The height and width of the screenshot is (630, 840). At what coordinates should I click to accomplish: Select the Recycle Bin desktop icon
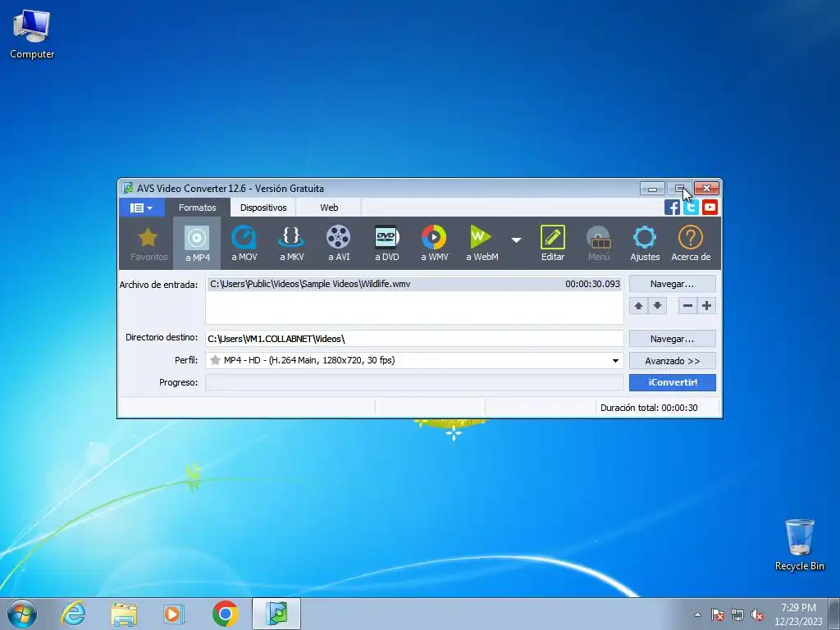tap(799, 545)
